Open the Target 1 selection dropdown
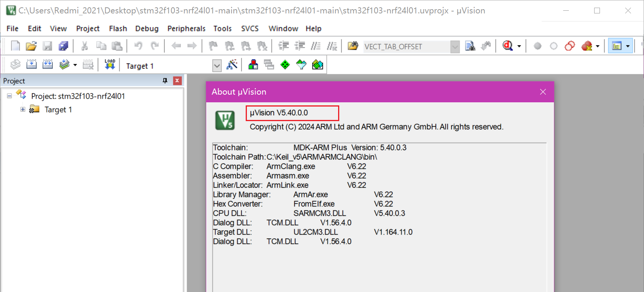The width and height of the screenshot is (644, 292). pyautogui.click(x=217, y=66)
